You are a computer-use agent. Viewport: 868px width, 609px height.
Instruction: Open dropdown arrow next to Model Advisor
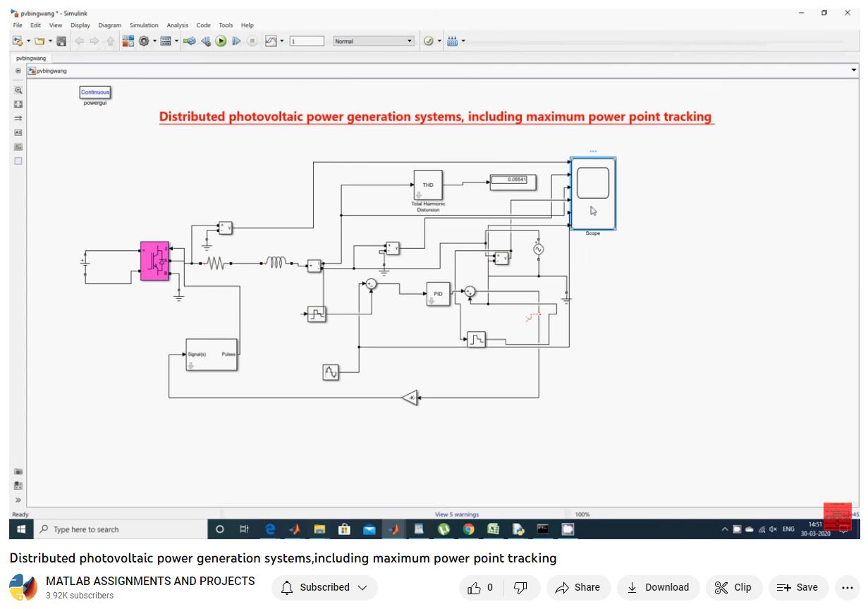click(x=439, y=42)
